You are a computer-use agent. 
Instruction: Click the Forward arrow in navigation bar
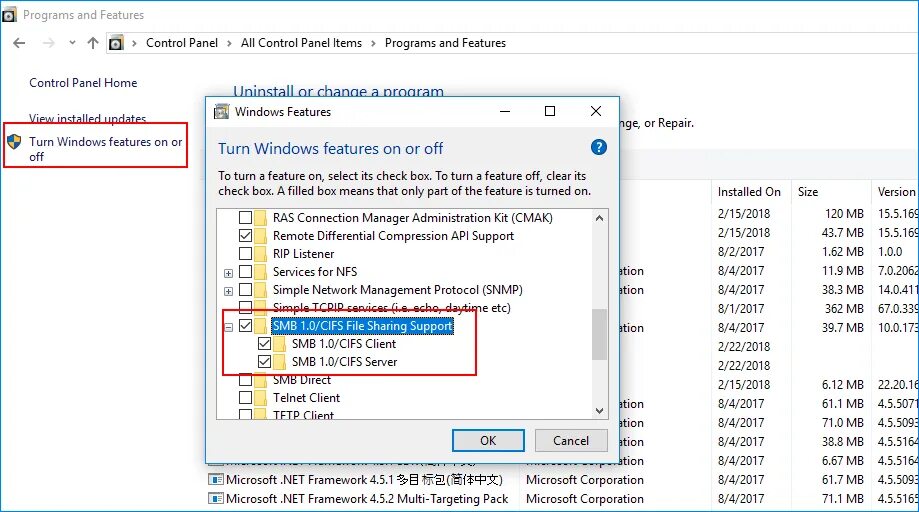point(49,43)
